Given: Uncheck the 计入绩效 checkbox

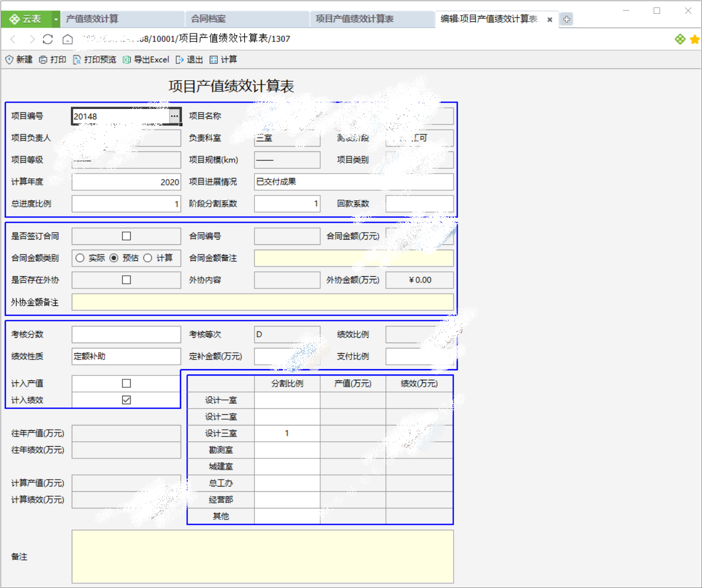Looking at the screenshot, I should [126, 400].
